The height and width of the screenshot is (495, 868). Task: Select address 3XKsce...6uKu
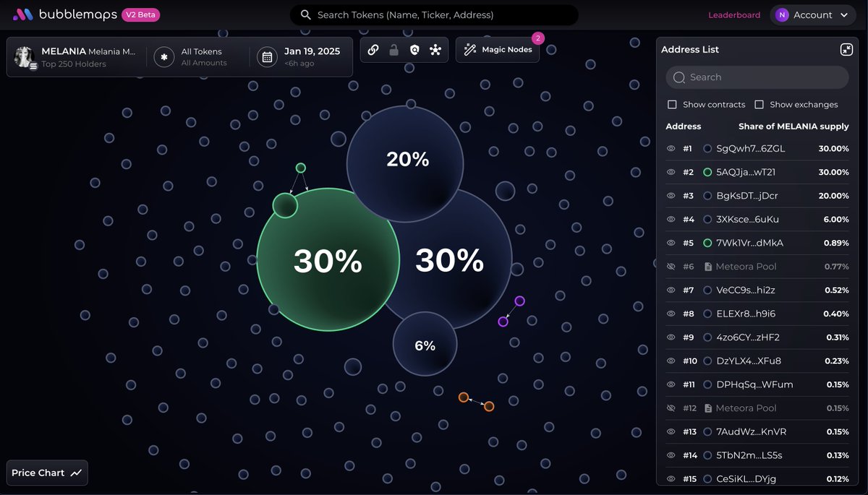pos(748,219)
